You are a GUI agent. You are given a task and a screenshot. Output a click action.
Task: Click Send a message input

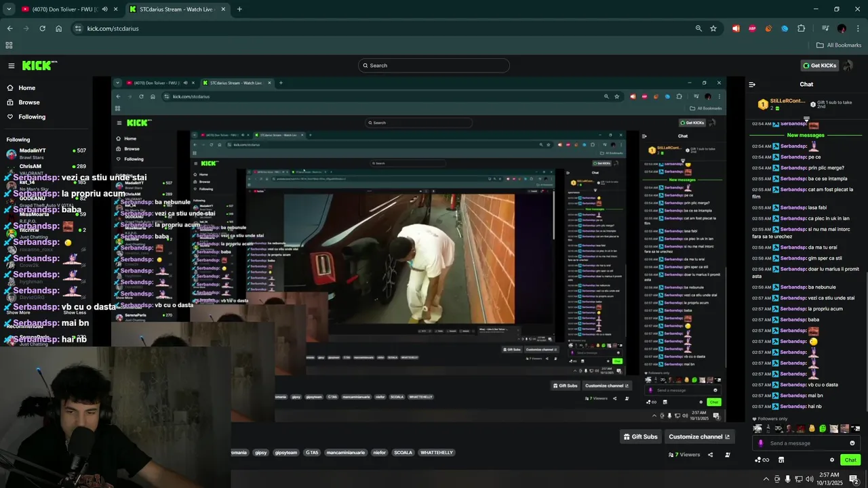pos(807,443)
